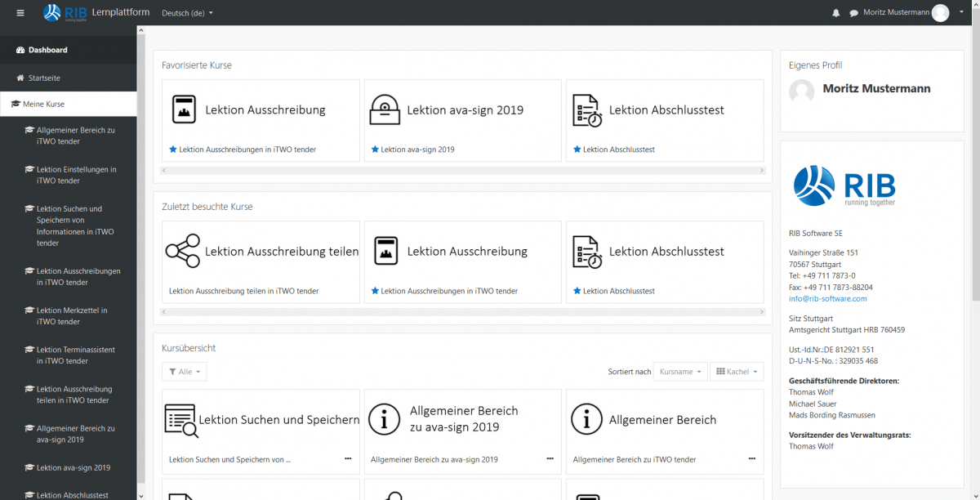Image resolution: width=980 pixels, height=500 pixels.
Task: Toggle favorite star on Lektion Abschlusstest in Favorisierte Kurse
Action: click(577, 150)
